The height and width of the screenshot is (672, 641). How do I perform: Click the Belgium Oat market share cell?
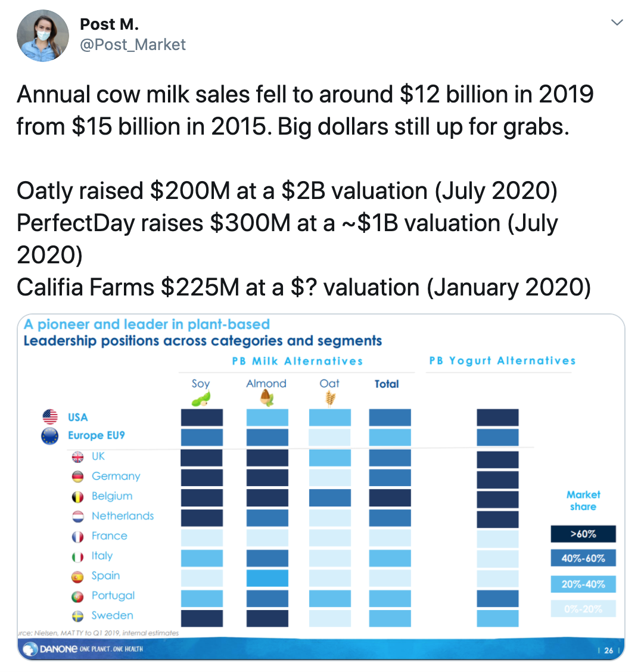(330, 497)
